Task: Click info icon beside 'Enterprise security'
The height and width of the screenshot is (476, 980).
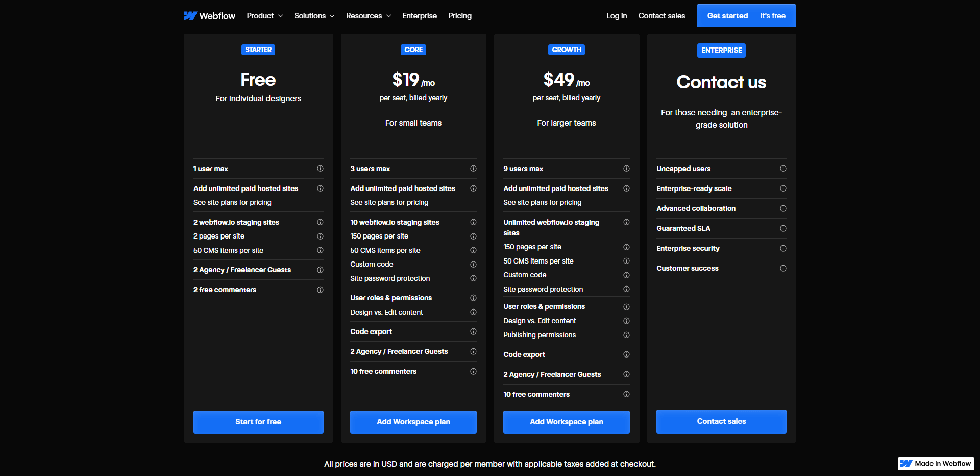Action: (783, 248)
